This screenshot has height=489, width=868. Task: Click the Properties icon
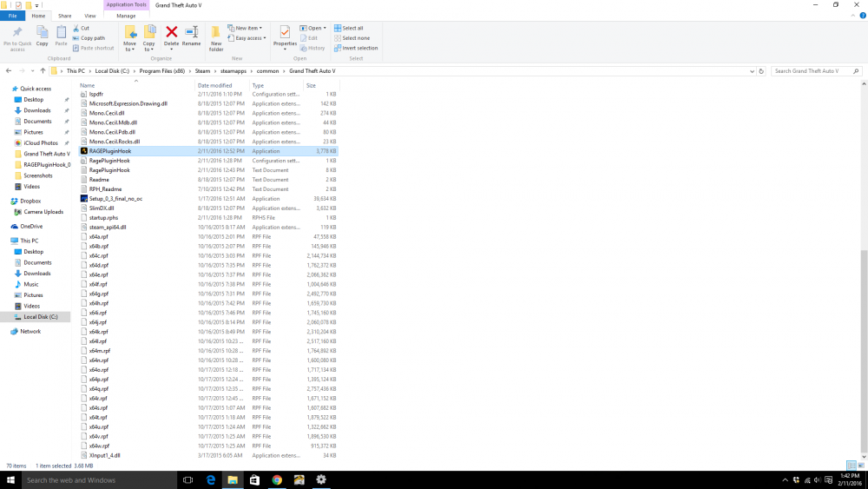[285, 32]
